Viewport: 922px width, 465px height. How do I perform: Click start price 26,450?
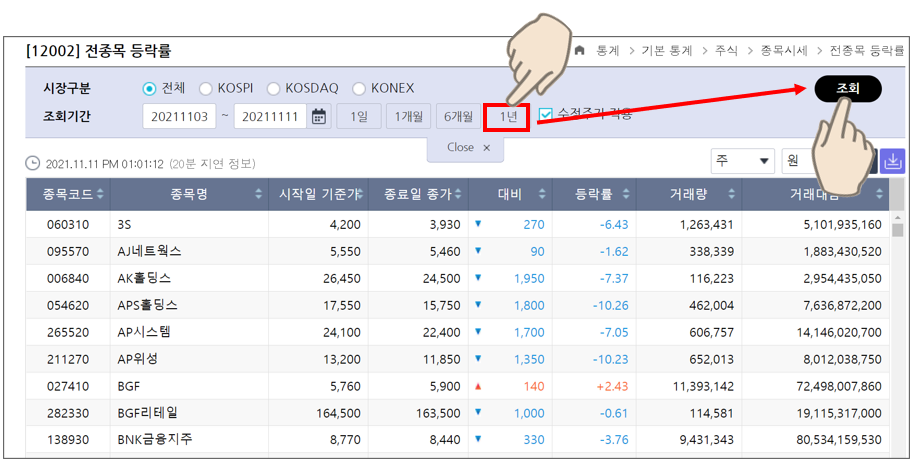[x=342, y=279]
